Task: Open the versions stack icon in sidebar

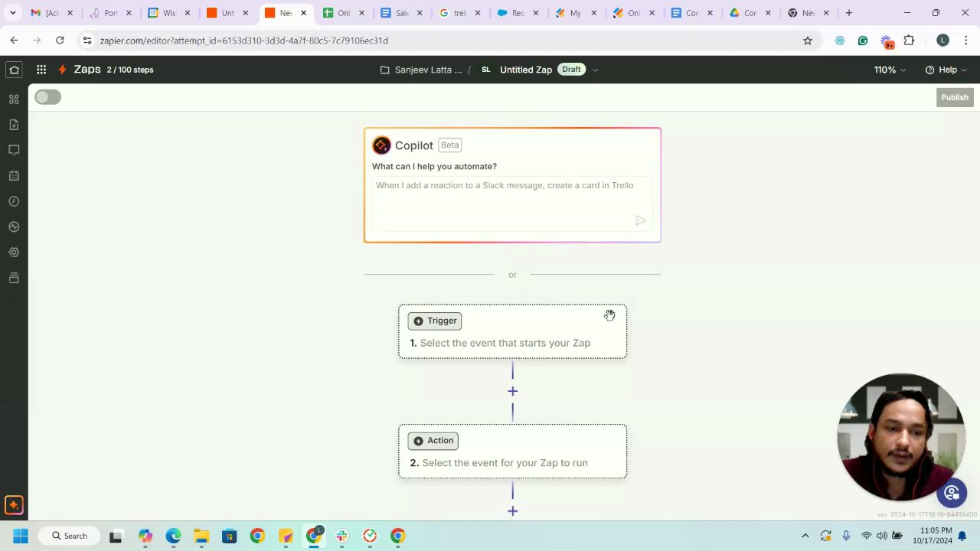Action: [x=14, y=278]
